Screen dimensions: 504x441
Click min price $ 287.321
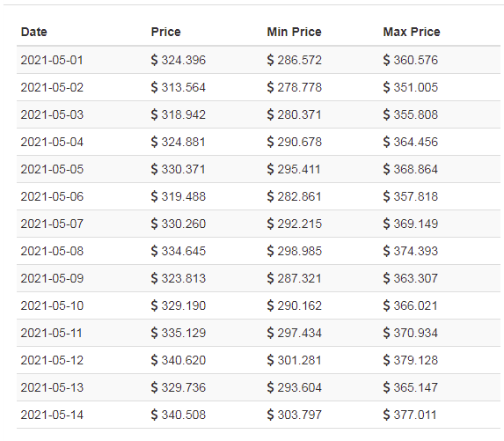294,278
